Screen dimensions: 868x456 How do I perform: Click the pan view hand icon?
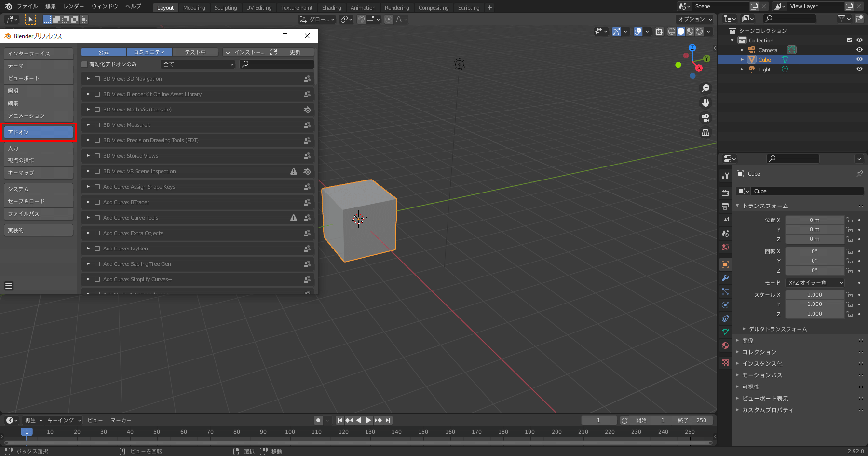pyautogui.click(x=705, y=103)
